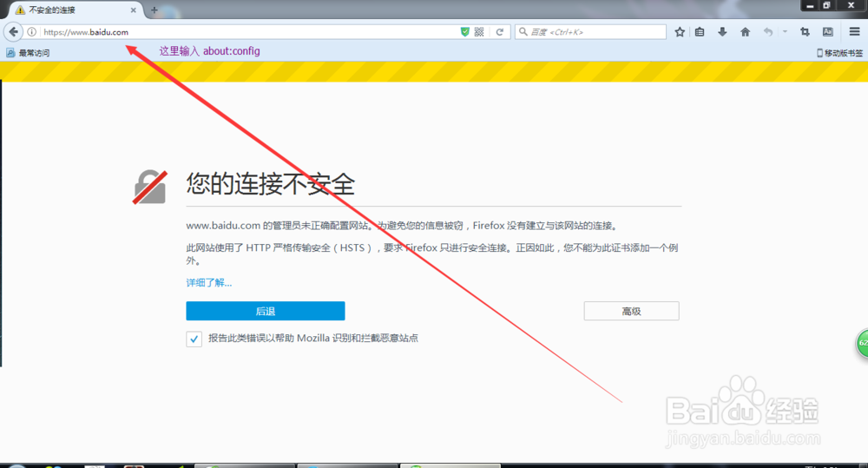Click the HSTS explanation paragraph text

tap(431, 254)
